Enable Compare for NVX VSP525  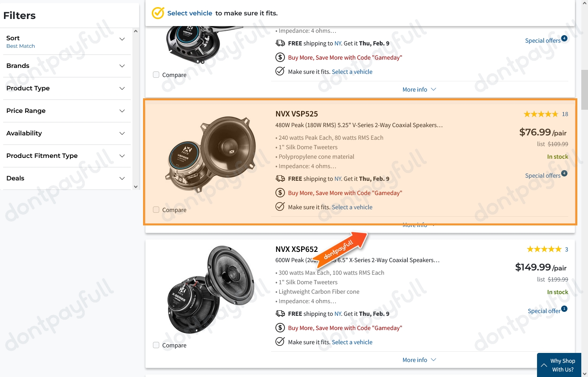point(156,209)
